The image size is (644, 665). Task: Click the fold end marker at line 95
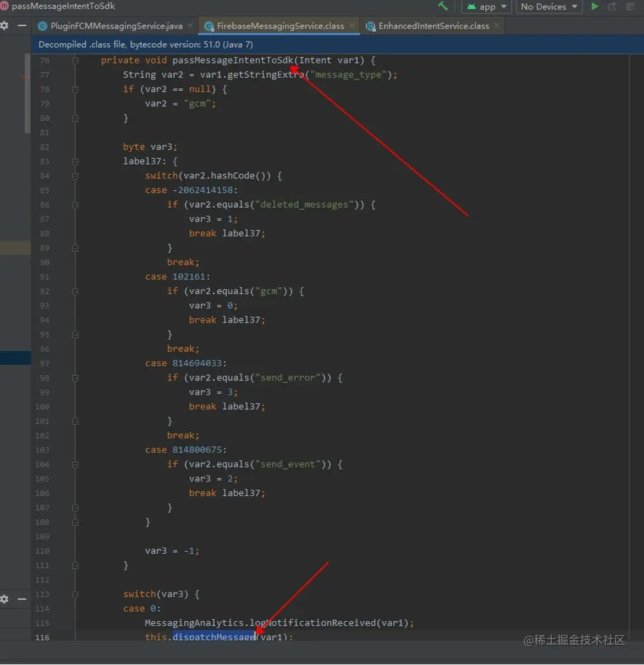tap(75, 335)
